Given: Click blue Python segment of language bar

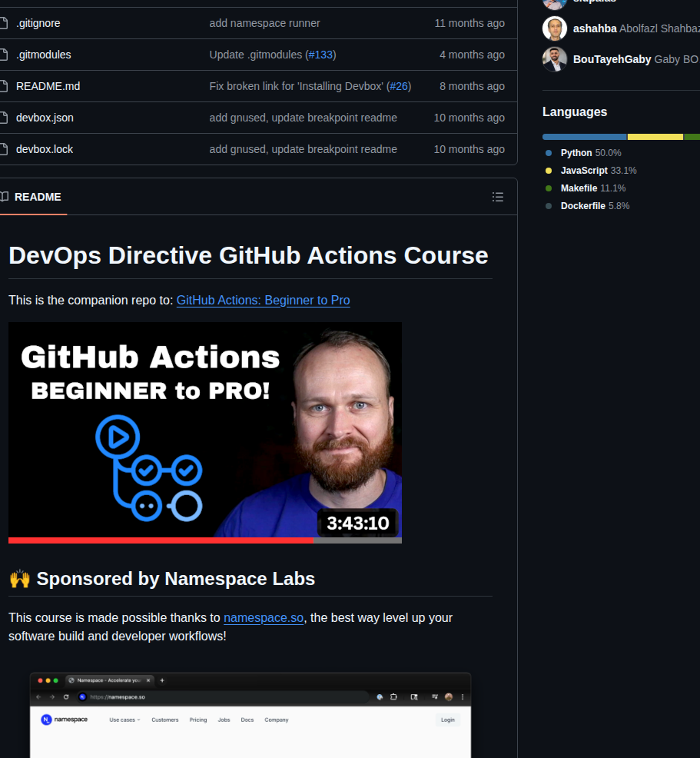Looking at the screenshot, I should coord(585,137).
